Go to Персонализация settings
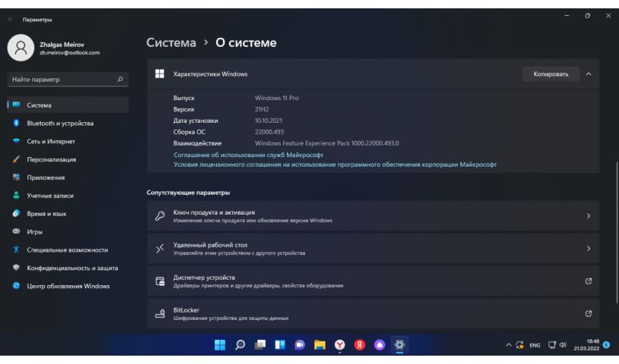619x364 pixels. tap(68, 159)
